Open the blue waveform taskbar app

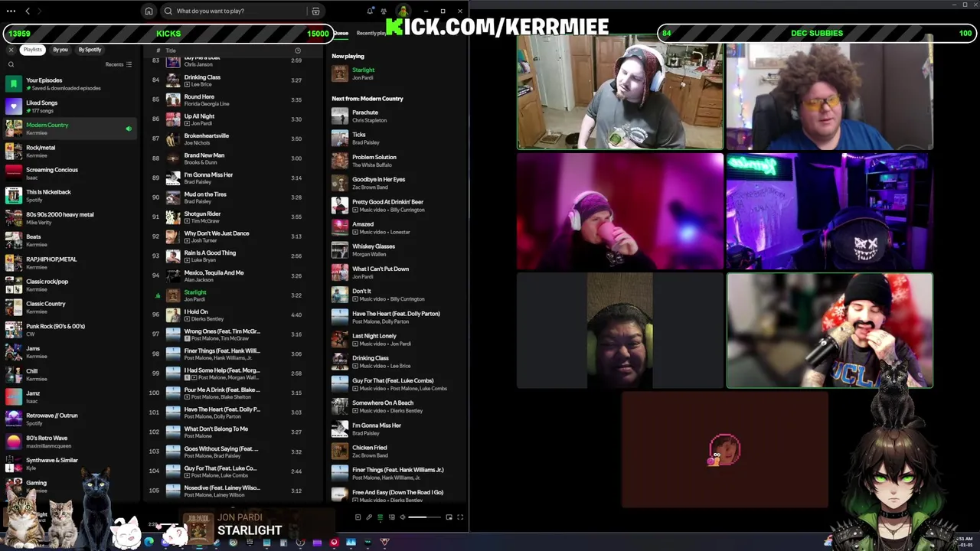[x=351, y=543]
